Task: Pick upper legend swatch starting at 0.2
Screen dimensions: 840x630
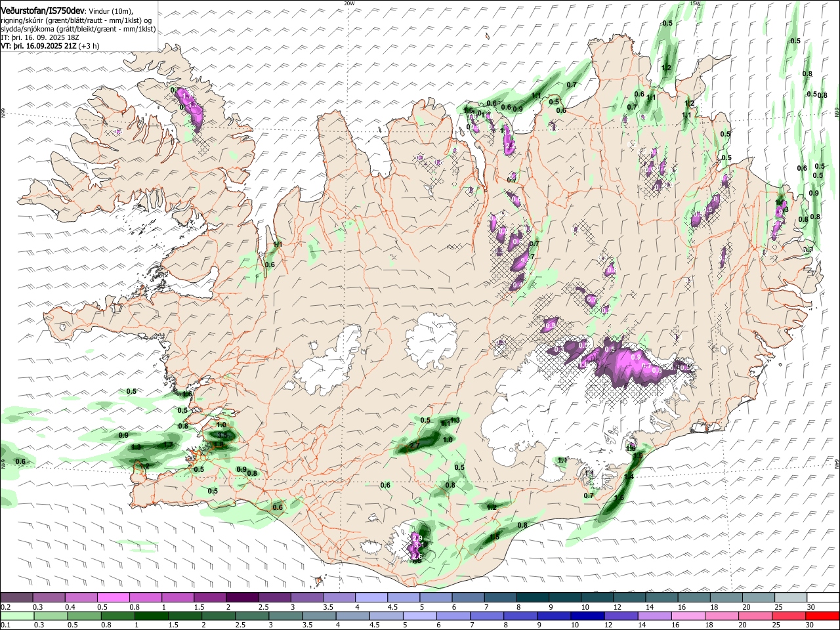Action: tap(16, 597)
